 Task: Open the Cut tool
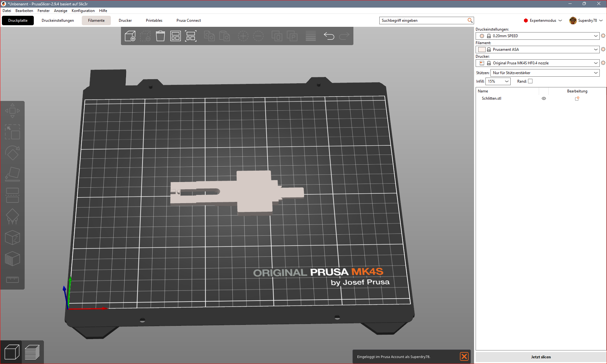12,195
